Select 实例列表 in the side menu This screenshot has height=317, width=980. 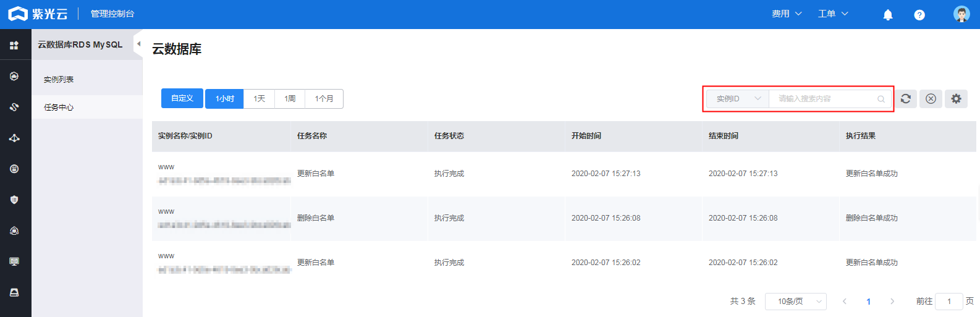59,80
